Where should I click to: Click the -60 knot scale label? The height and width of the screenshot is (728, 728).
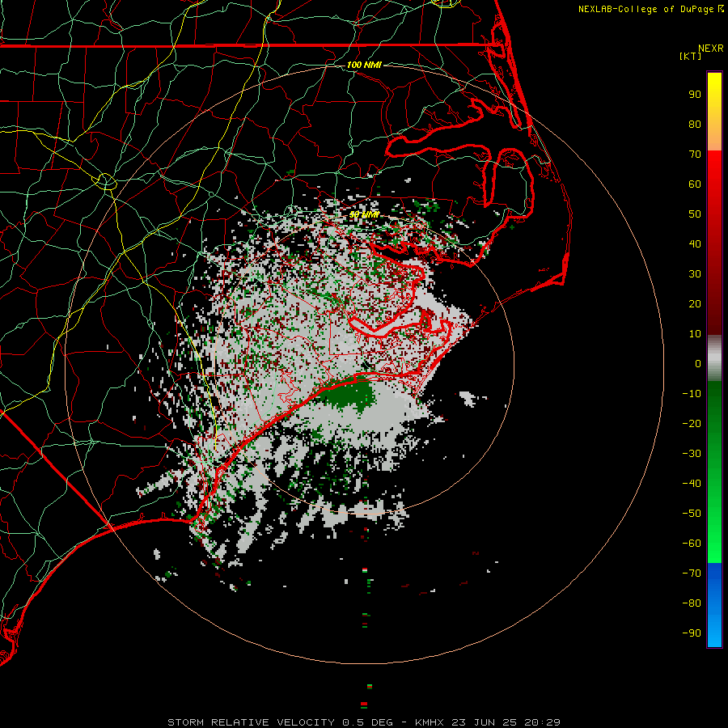pyautogui.click(x=692, y=544)
